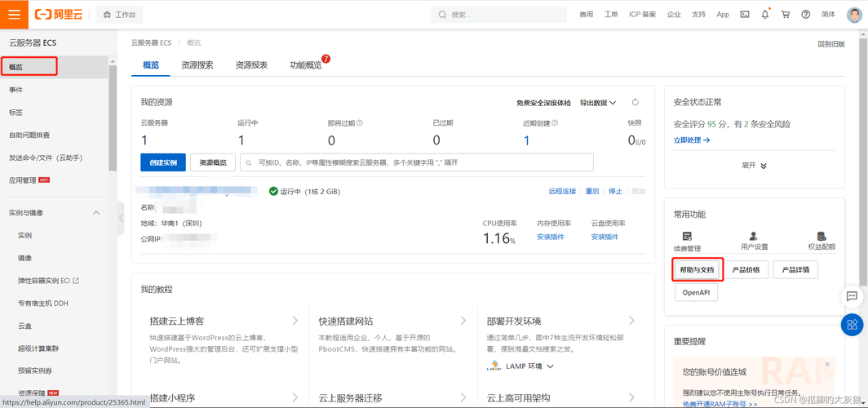This screenshot has width=868, height=408.
Task: Launch the Cloud Shell terminal icon
Action: click(745, 15)
